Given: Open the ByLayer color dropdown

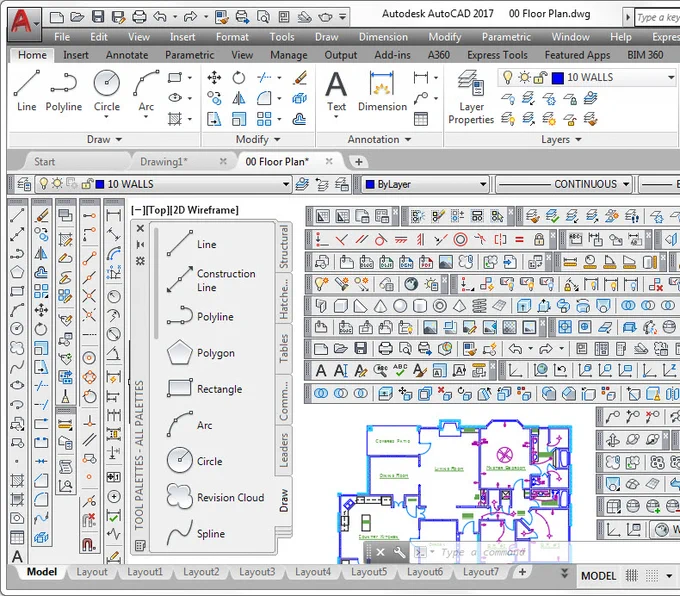Looking at the screenshot, I should point(483,184).
